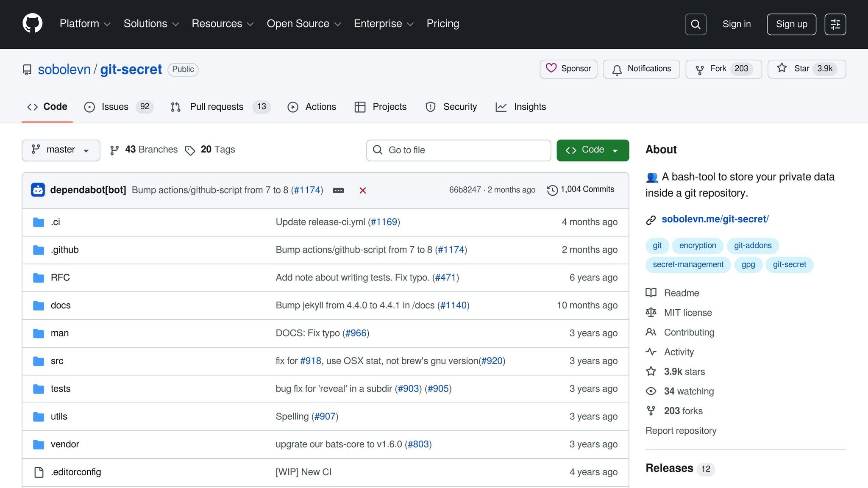Click the Sign up button
Viewport: 868px width, 488px height.
(791, 25)
